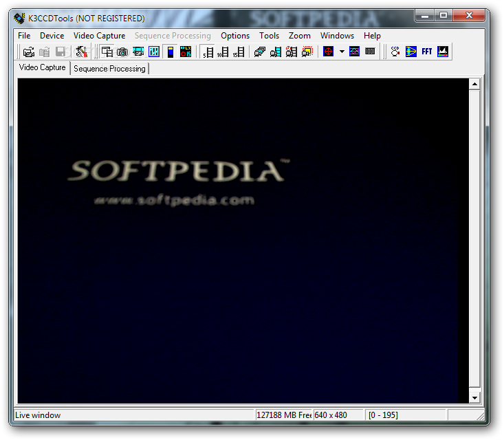This screenshot has width=504, height=440.
Task: Click the stacked frames capture icon
Action: (260, 52)
